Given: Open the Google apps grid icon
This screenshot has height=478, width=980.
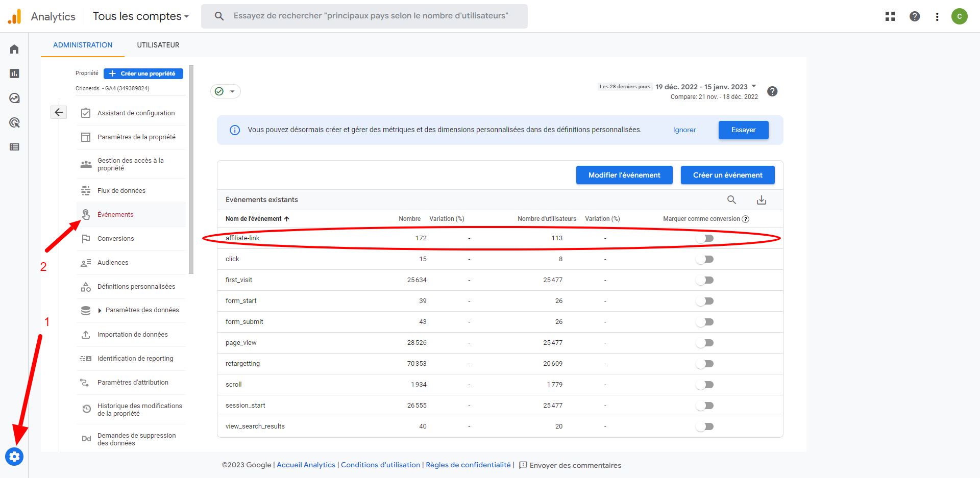Looking at the screenshot, I should (x=890, y=16).
